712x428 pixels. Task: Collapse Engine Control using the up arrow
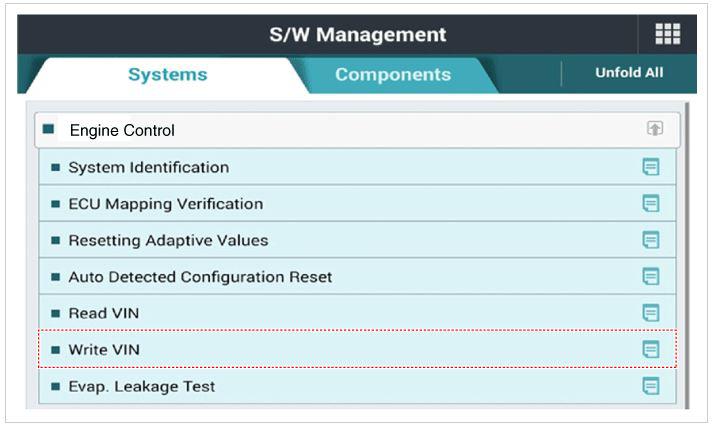coord(655,129)
